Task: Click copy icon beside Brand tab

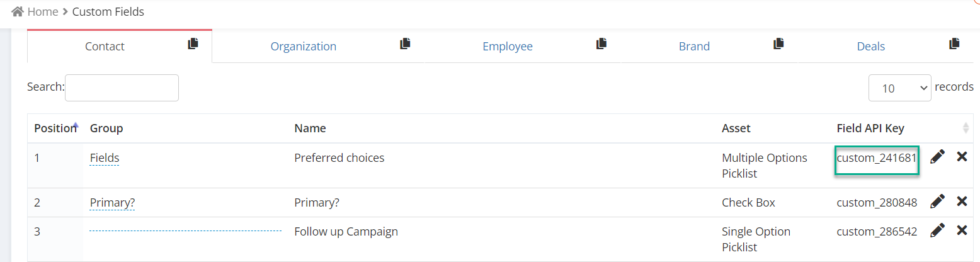Action: tap(779, 43)
